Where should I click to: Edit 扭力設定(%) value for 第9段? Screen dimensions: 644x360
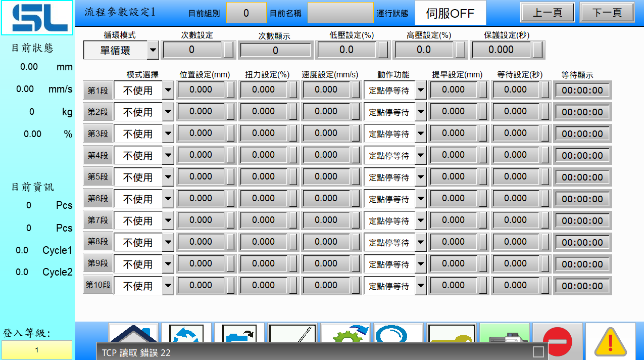point(263,264)
